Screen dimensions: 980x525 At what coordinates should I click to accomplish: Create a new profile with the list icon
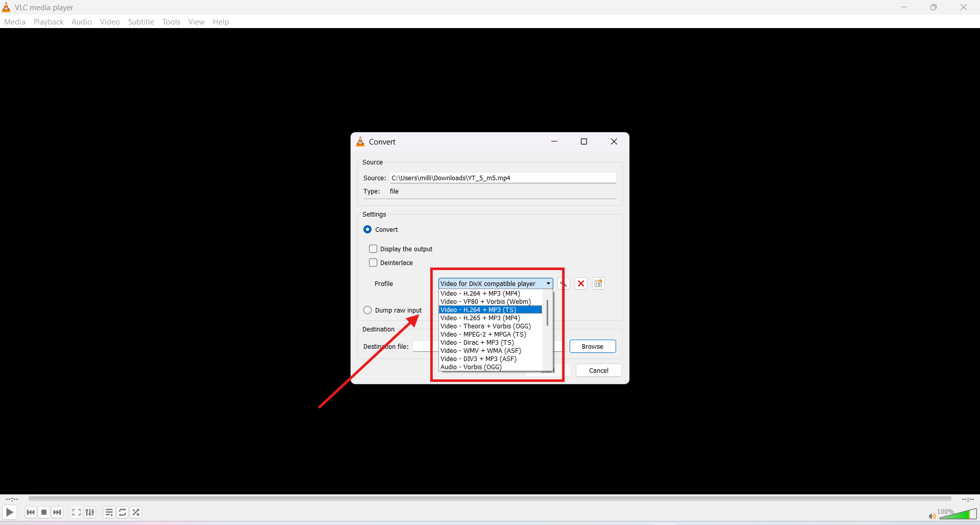598,283
